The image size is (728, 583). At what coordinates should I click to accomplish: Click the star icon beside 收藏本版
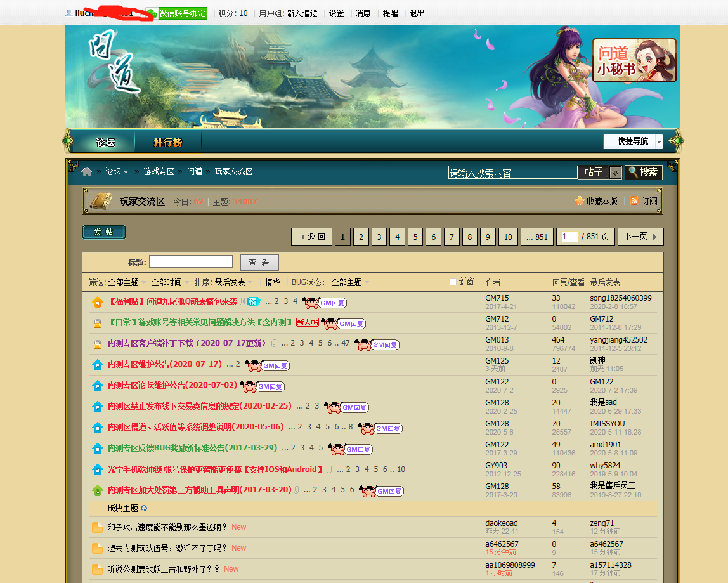[579, 200]
